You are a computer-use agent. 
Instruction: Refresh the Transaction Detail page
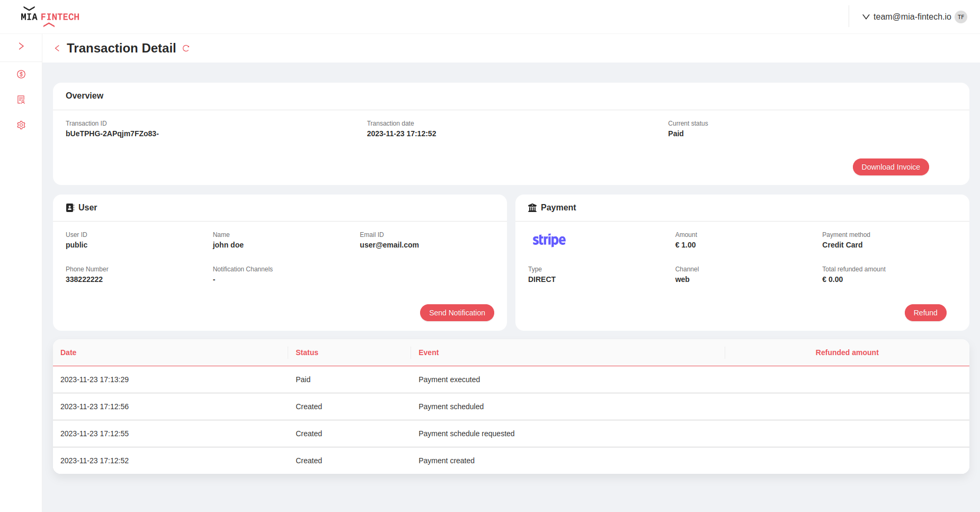pos(186,48)
